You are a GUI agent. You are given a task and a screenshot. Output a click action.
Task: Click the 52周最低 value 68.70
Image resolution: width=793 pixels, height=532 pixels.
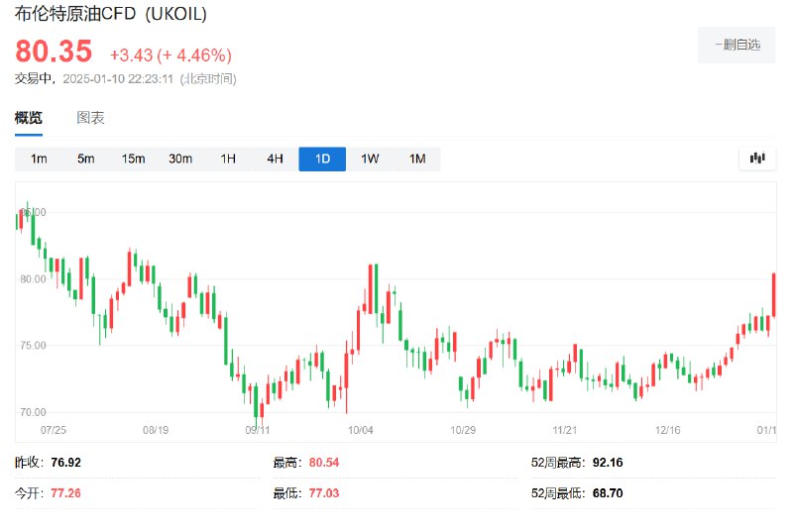608,493
